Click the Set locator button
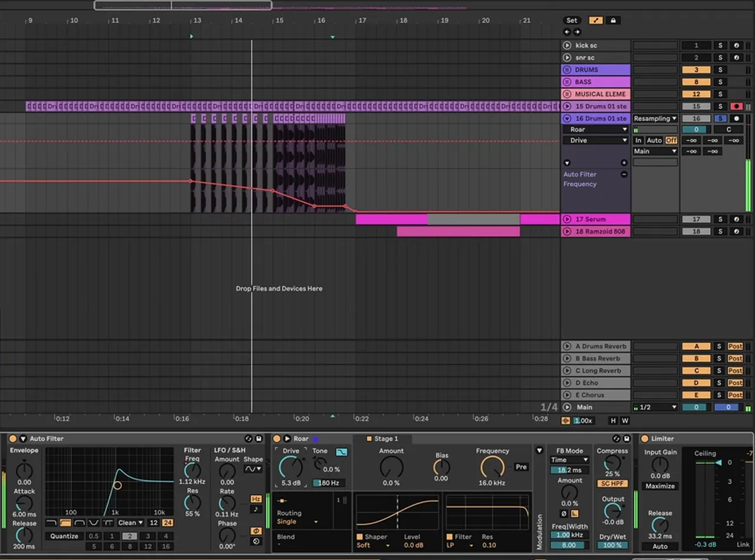This screenshot has height=560, width=755. 572,20
